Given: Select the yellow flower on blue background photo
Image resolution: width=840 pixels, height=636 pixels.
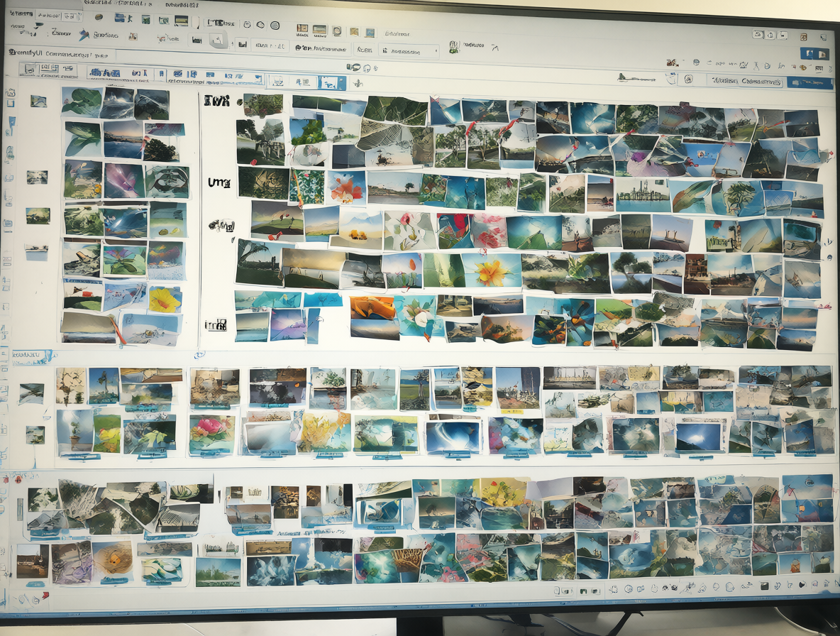Looking at the screenshot, I should pos(491,271).
